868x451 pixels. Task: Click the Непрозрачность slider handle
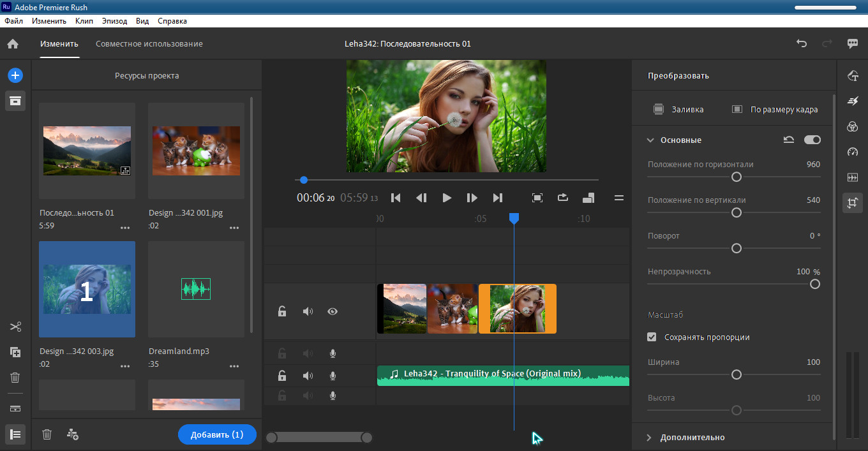click(x=814, y=284)
